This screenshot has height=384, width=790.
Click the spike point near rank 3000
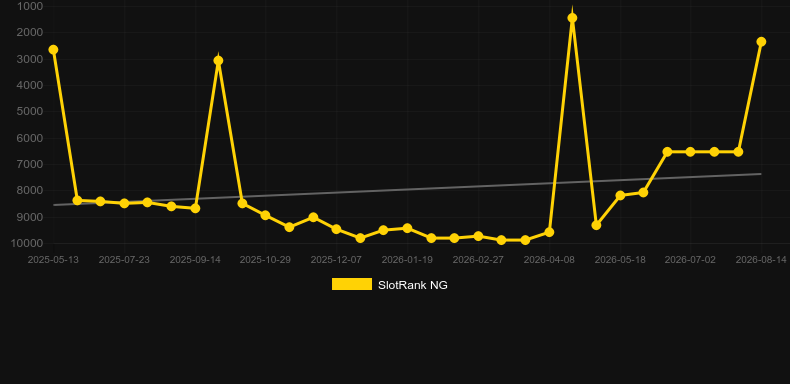coord(218,60)
